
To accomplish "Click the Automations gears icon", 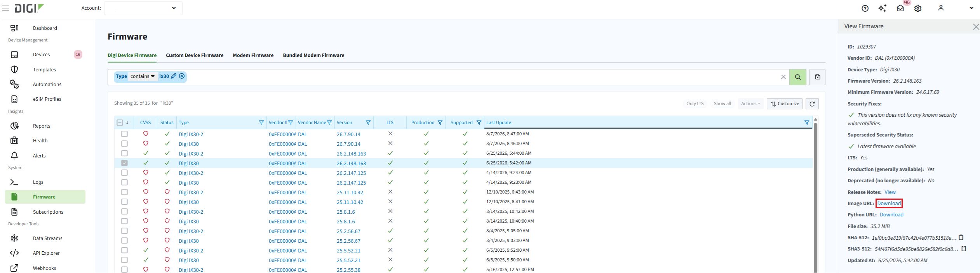I will pyautogui.click(x=14, y=84).
